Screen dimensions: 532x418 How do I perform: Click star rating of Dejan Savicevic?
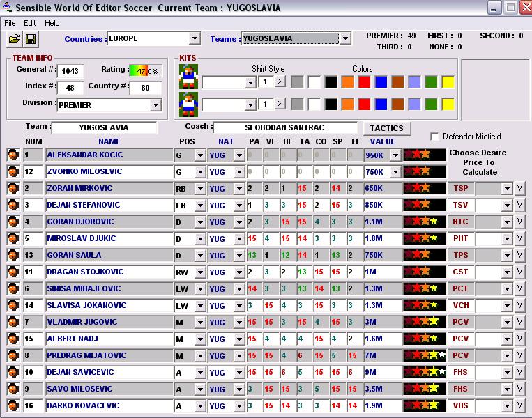(x=424, y=372)
